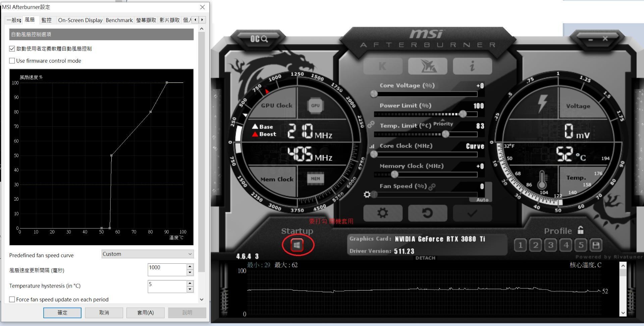Screen dimensions: 644x326
Task: Open the information i button
Action: 472,66
